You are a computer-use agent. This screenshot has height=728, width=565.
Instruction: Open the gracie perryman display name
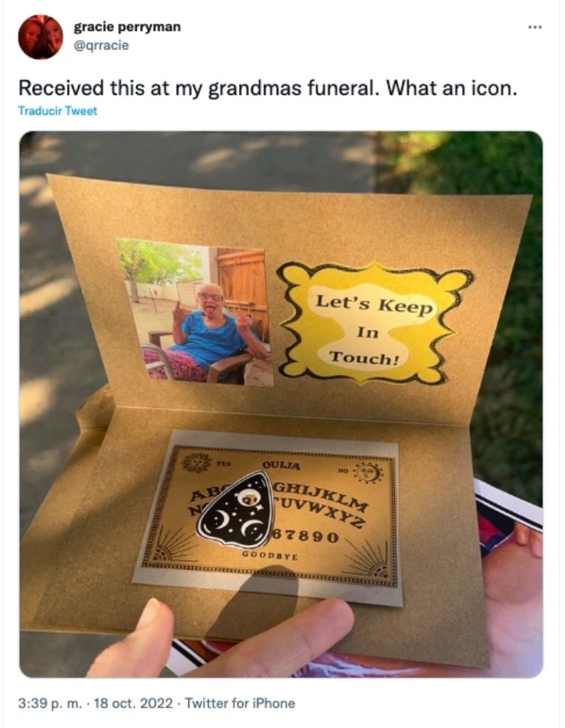point(127,27)
